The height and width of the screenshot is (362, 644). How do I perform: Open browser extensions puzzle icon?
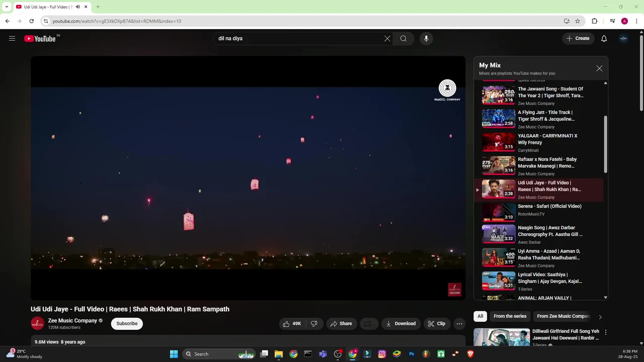[x=595, y=21]
